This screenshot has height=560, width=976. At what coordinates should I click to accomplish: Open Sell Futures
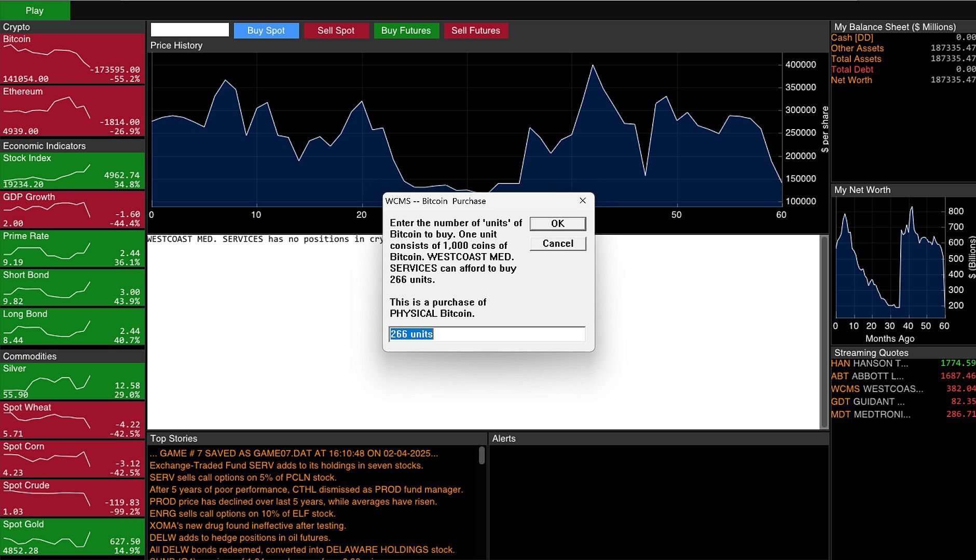point(475,31)
